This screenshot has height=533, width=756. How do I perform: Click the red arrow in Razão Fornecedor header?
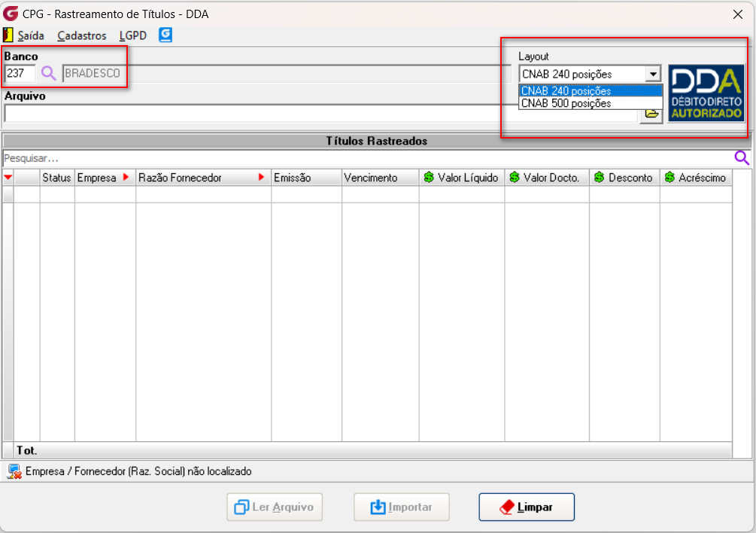(x=261, y=177)
